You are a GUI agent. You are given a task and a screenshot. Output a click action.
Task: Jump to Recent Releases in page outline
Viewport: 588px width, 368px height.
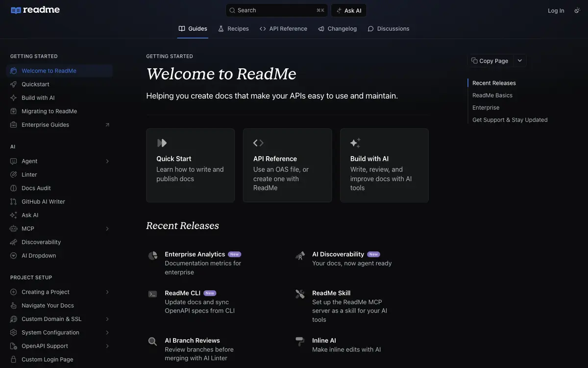[494, 83]
